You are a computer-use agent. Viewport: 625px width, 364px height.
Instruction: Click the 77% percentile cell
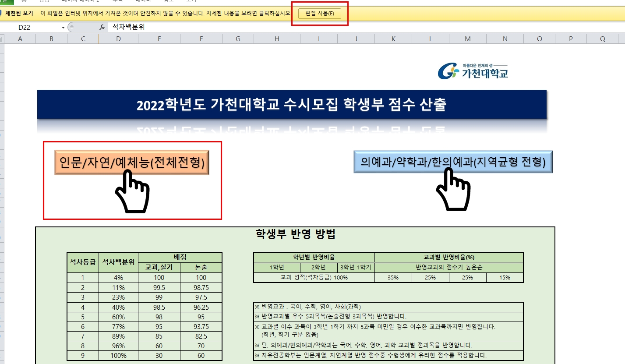118,326
